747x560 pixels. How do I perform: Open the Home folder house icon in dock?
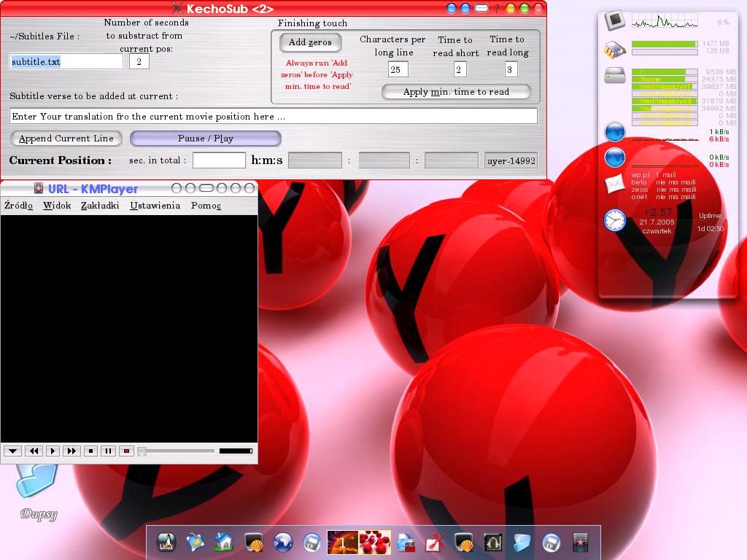224,542
